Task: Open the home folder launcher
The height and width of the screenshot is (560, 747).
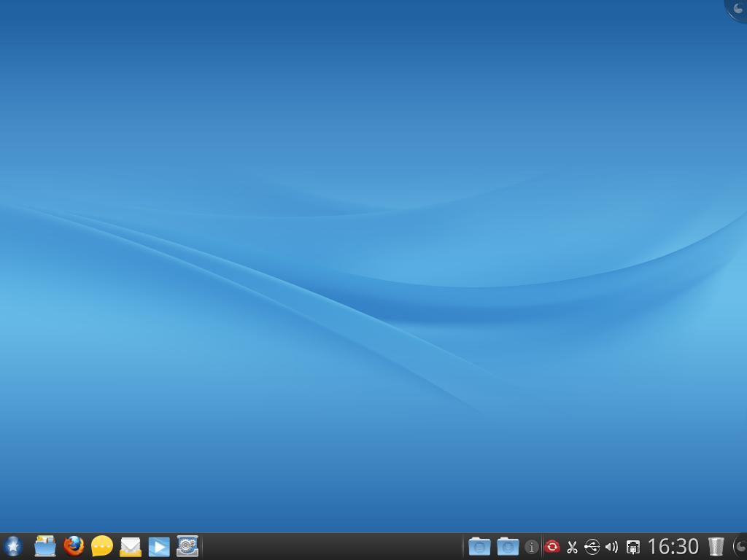Action: 44,546
